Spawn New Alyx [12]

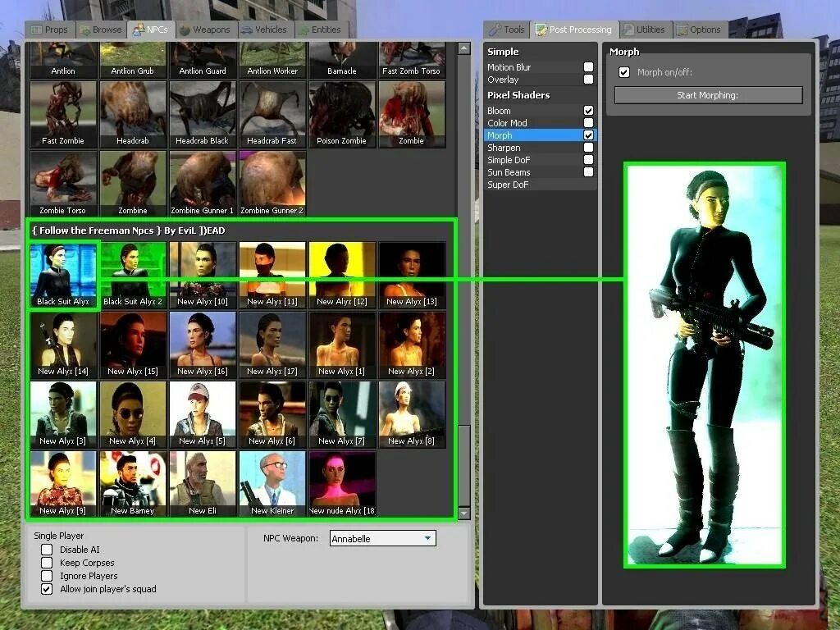[342, 276]
